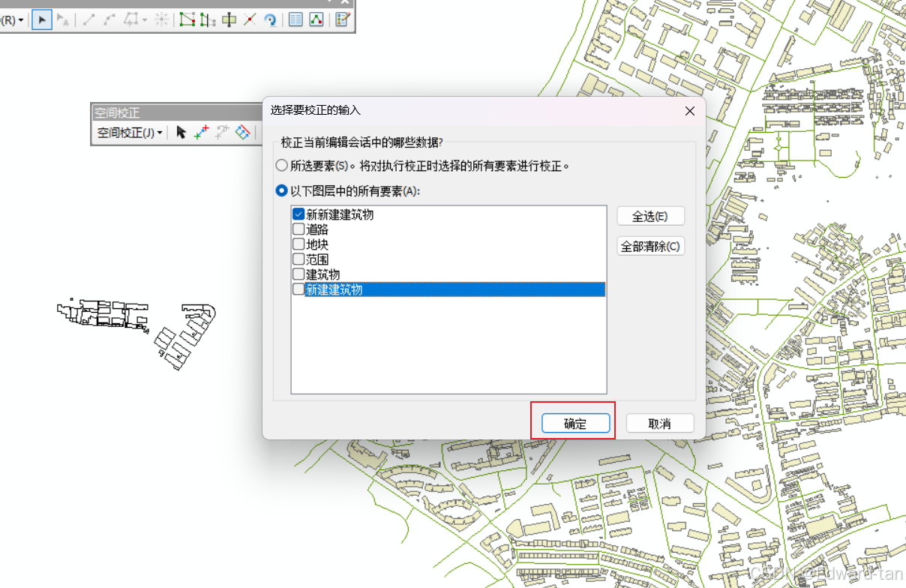Click the 范围 layer name text
906x588 pixels.
click(317, 259)
